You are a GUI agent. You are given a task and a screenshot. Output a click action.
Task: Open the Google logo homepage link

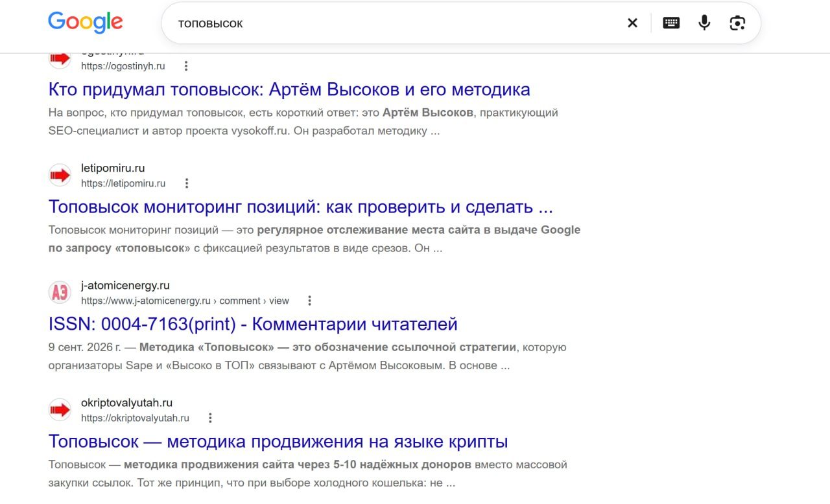(x=85, y=22)
